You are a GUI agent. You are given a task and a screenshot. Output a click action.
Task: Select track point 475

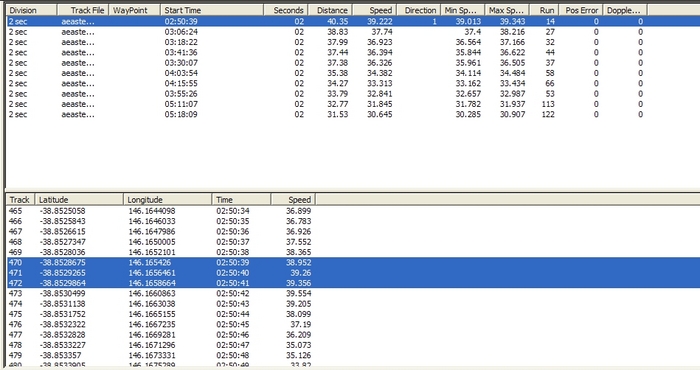[x=353, y=314]
